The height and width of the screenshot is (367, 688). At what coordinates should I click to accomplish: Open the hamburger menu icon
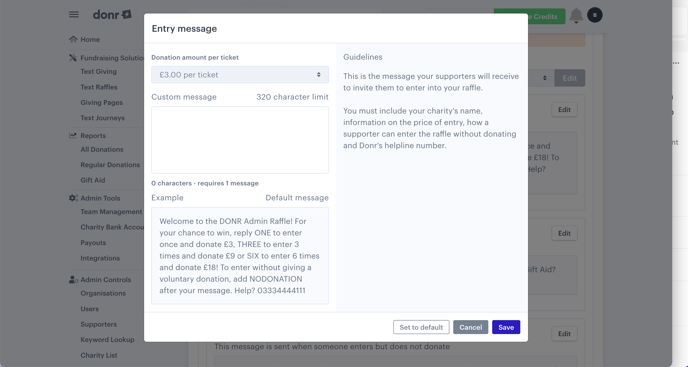74,14
